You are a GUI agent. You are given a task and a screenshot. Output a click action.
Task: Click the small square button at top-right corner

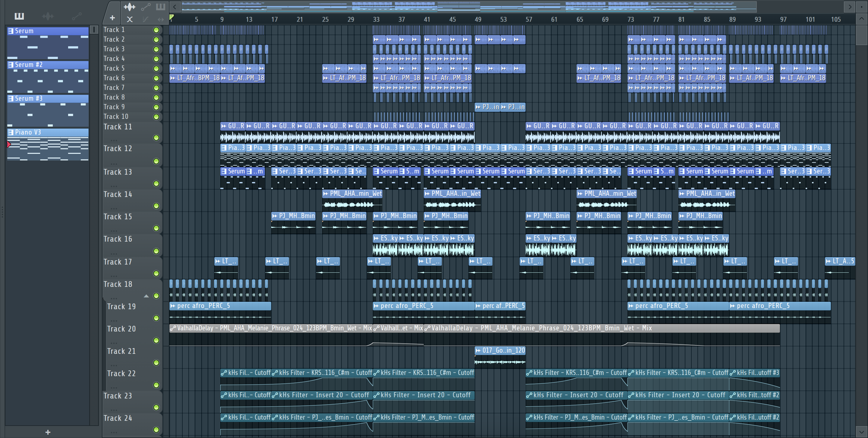(x=862, y=7)
